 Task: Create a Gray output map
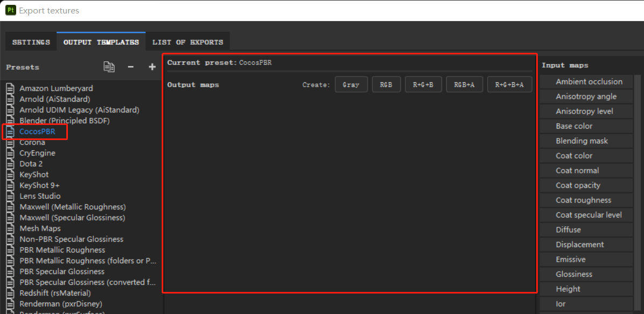pos(351,85)
